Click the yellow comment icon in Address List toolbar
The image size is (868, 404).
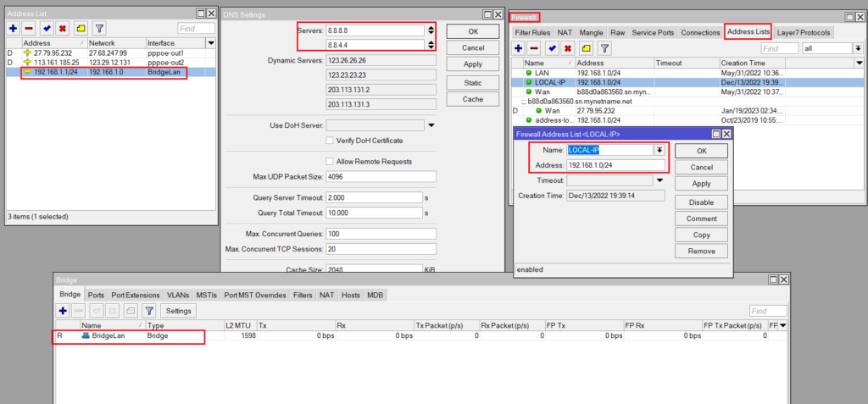pyautogui.click(x=80, y=29)
